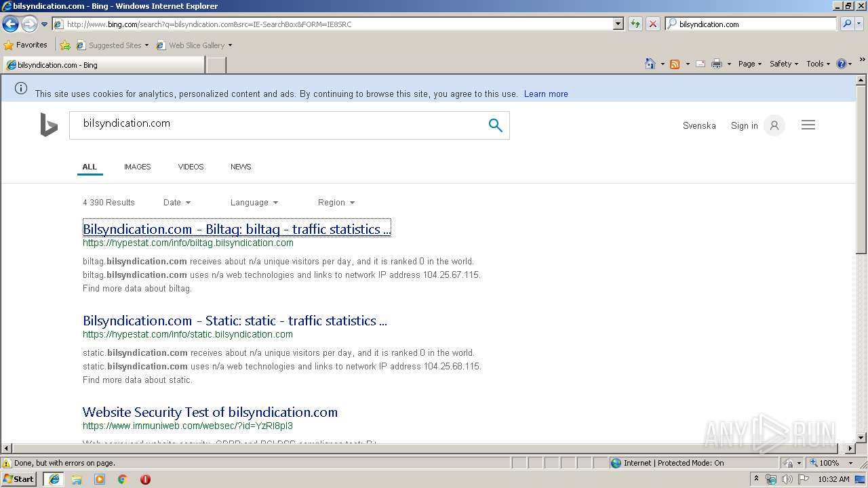Image resolution: width=868 pixels, height=488 pixels.
Task: Open Windows Explorer folder taskbar icon
Action: click(x=77, y=479)
